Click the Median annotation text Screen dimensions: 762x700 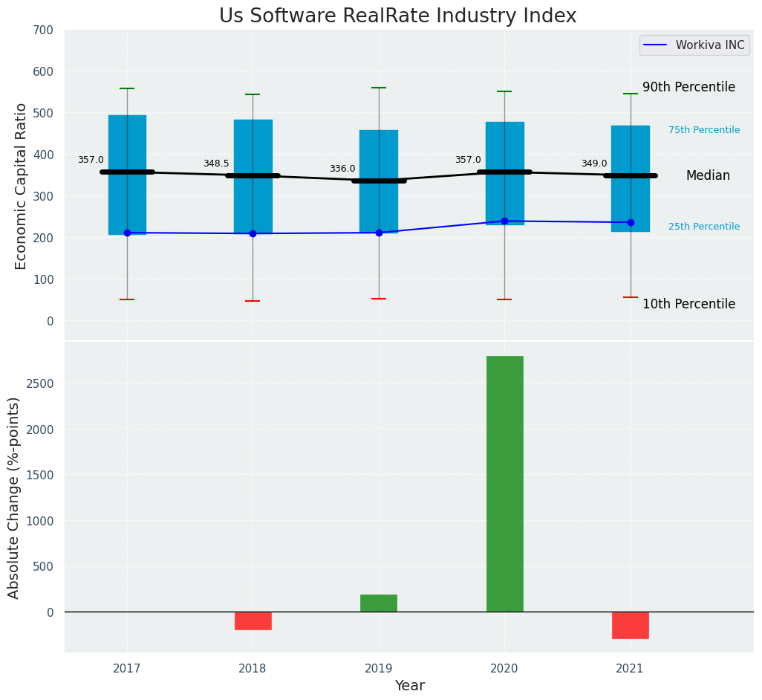(x=708, y=176)
